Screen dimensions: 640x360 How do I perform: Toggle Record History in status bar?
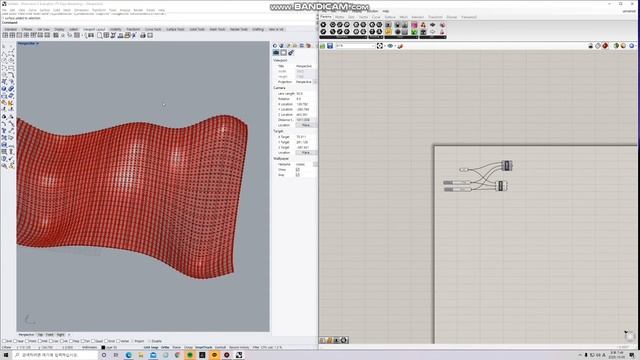[x=239, y=348]
